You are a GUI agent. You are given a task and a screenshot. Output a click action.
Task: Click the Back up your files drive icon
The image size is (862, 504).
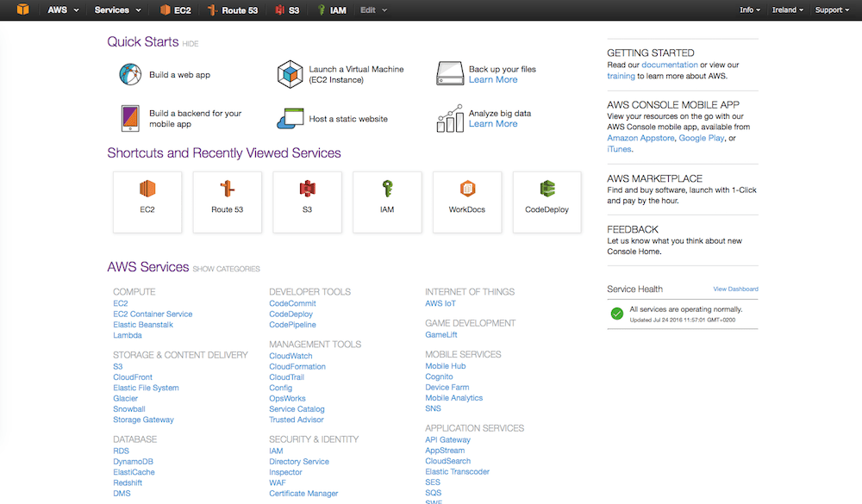pos(450,73)
